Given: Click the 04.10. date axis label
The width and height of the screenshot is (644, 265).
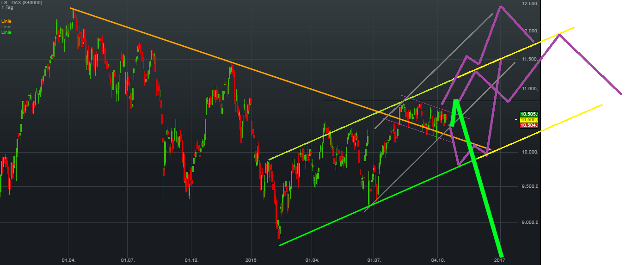Looking at the screenshot, I should click(x=437, y=261).
